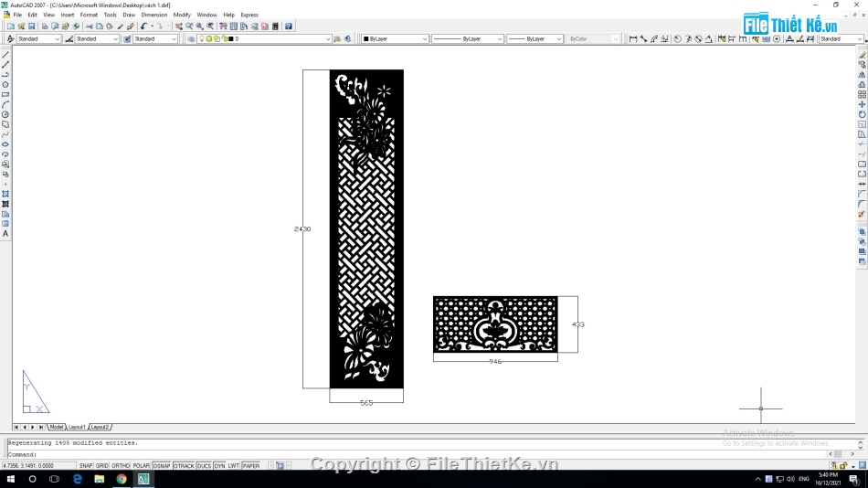This screenshot has width=868, height=488.
Task: Click the Plot print icon
Action: [45, 26]
